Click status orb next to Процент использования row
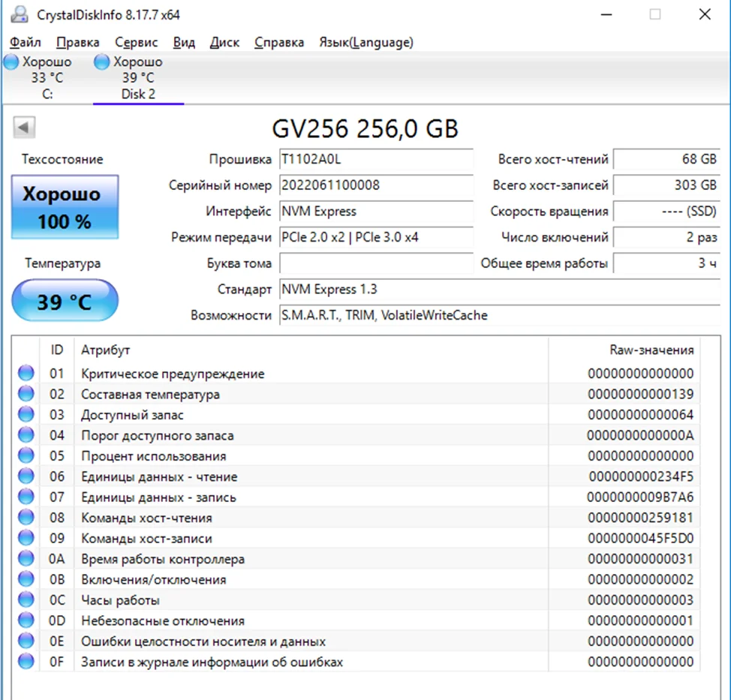The image size is (731, 700). point(26,455)
